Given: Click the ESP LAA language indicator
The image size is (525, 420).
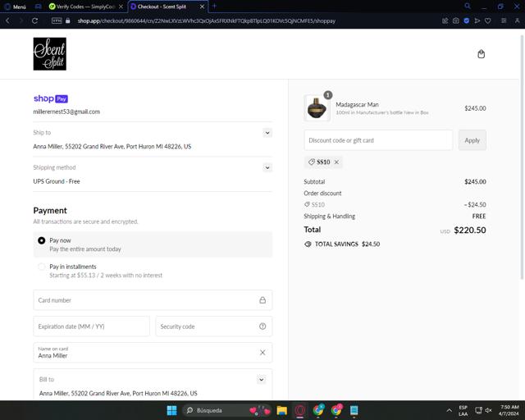Looking at the screenshot, I should pyautogui.click(x=463, y=410).
